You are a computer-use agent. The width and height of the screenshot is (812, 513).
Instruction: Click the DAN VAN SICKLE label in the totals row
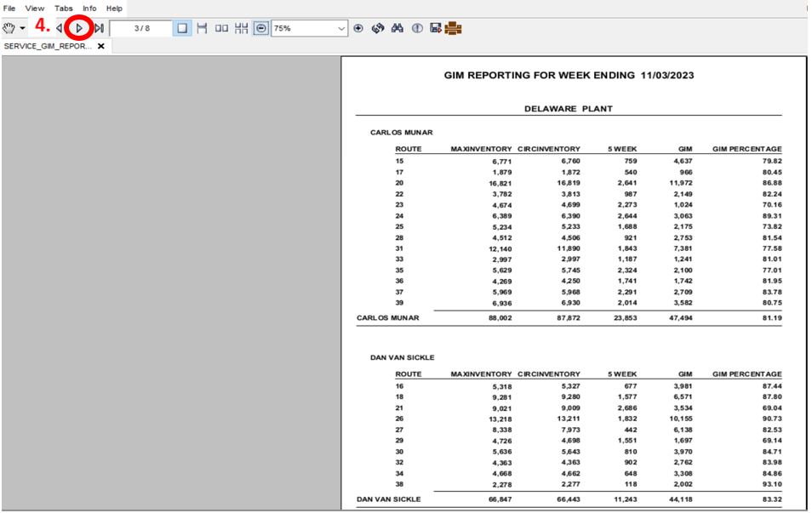pyautogui.click(x=388, y=499)
